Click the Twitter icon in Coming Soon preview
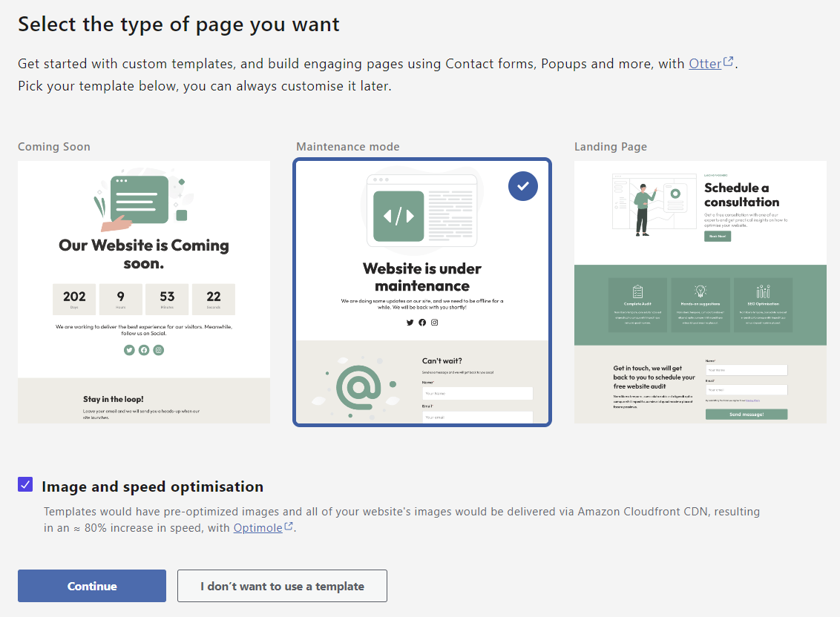Viewport: 840px width, 617px height. pos(129,349)
